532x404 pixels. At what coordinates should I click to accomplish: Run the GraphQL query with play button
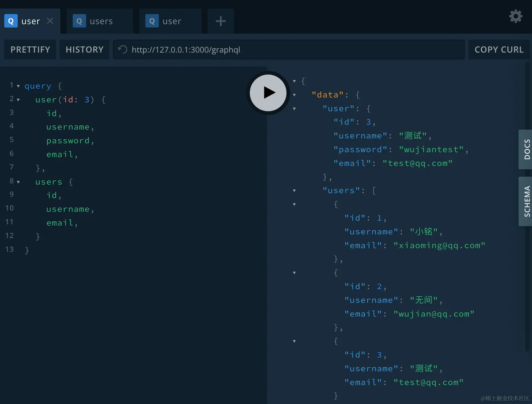268,93
